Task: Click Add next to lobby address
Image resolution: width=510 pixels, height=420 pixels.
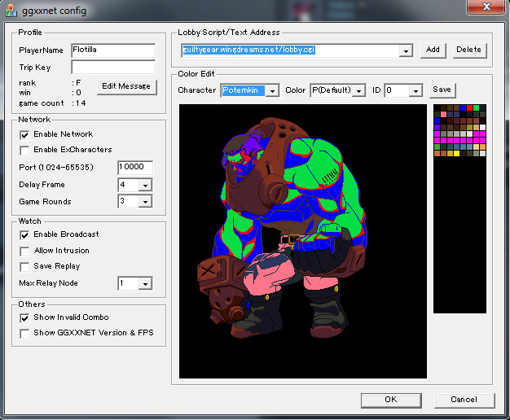Action: (433, 50)
